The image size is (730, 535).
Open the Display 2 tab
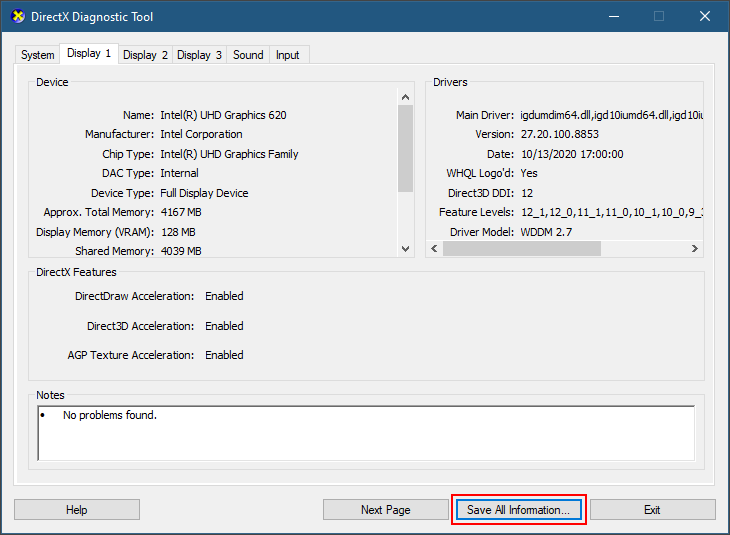pos(145,55)
